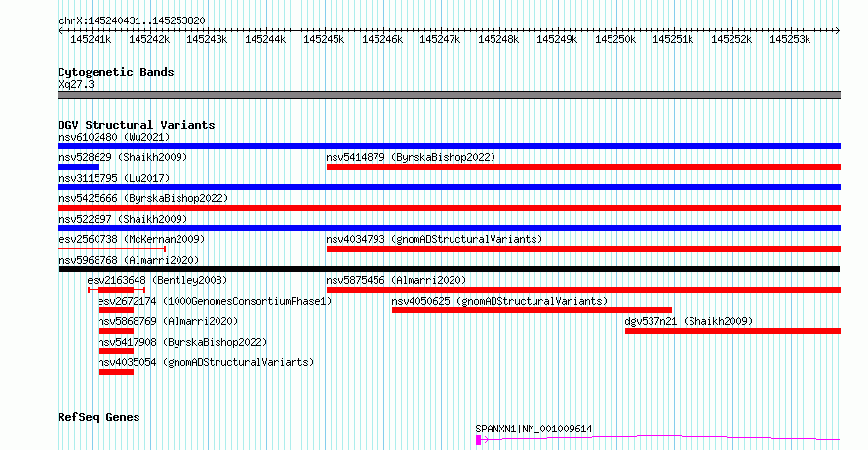Open nsv4034793 (gnomADStructuralVariants) label
The image size is (868, 450).
(434, 239)
